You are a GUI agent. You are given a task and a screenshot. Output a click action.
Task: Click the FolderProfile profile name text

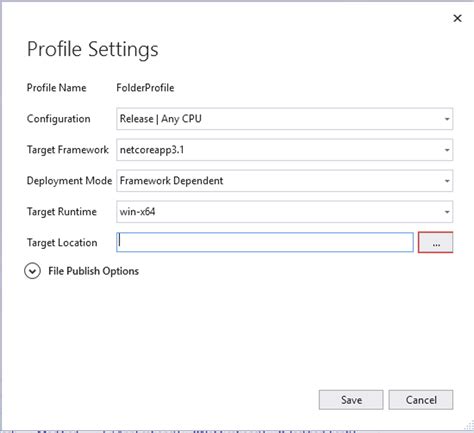145,88
